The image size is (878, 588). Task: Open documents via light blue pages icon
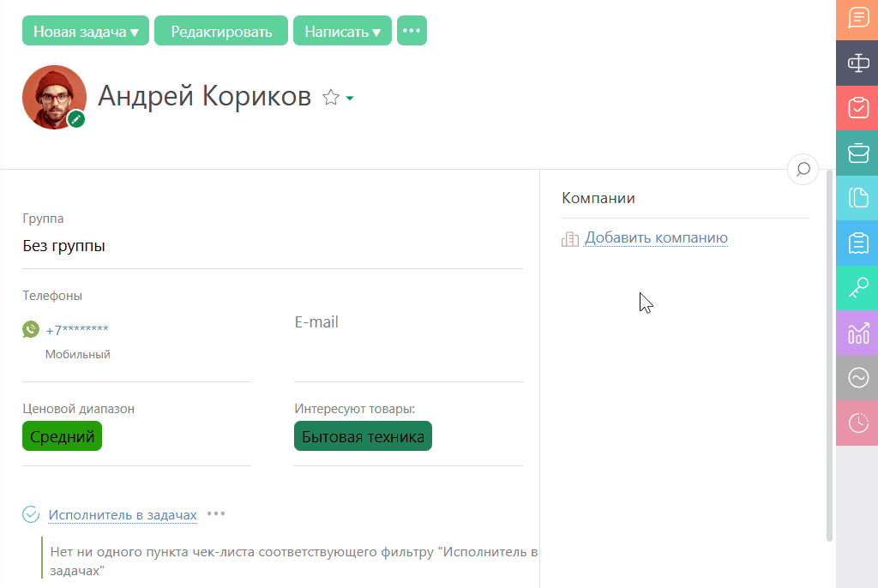(x=857, y=198)
